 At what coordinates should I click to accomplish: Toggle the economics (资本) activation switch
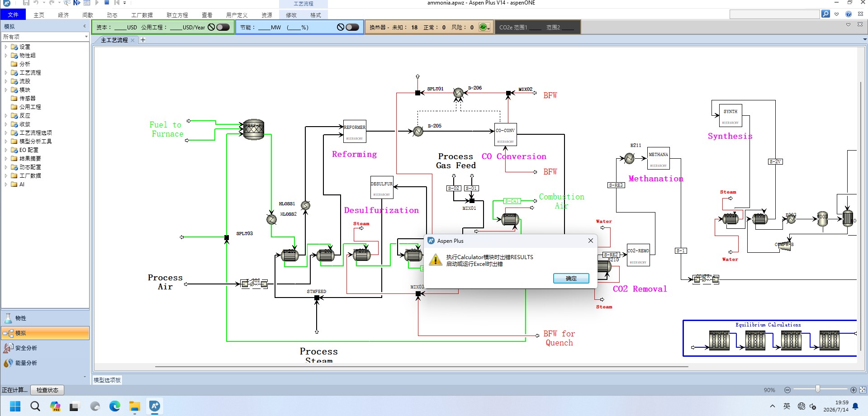click(x=223, y=27)
